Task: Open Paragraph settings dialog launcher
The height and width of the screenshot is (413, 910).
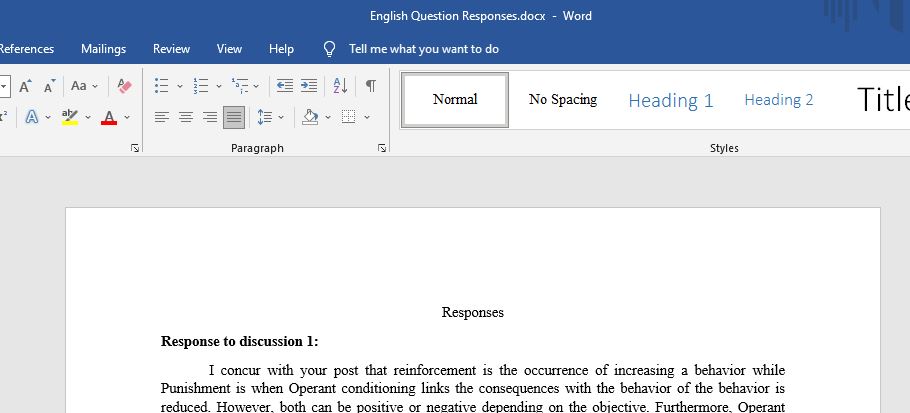Action: pyautogui.click(x=382, y=148)
